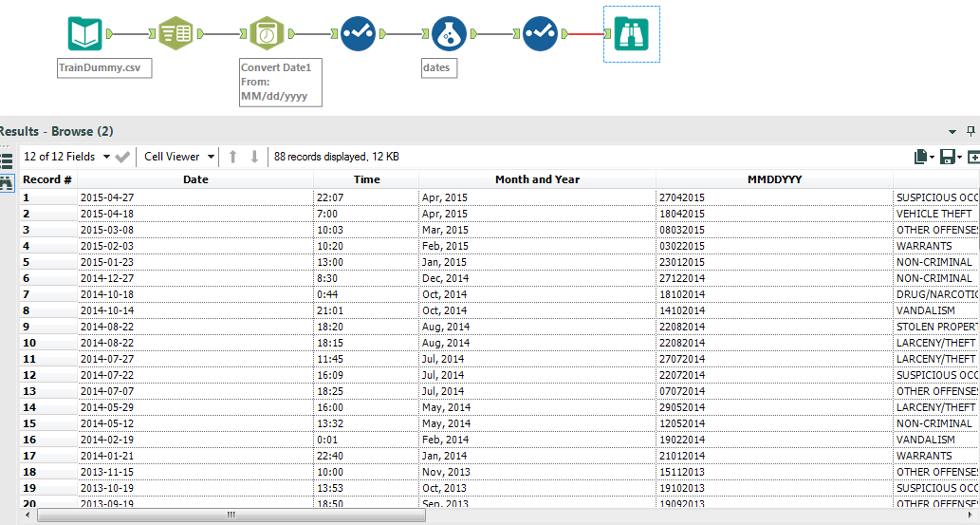The height and width of the screenshot is (525, 980).
Task: Select cell with date 2015-04-27
Action: tap(195, 197)
